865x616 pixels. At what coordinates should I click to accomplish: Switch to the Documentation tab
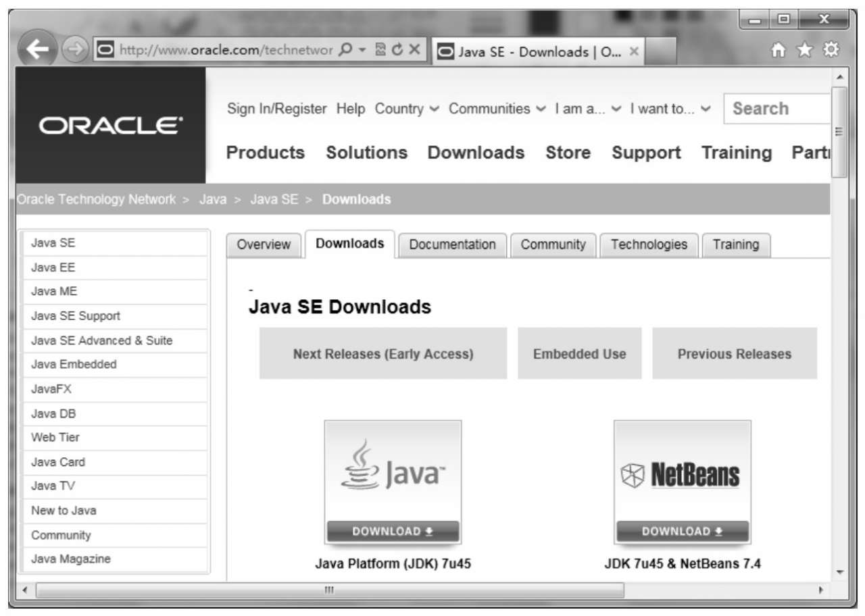coord(452,245)
